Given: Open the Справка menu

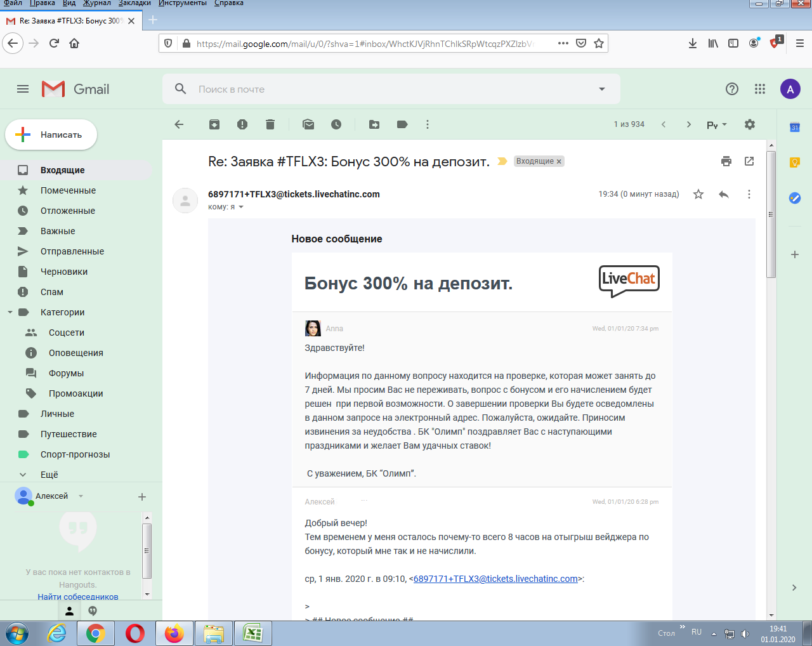Looking at the screenshot, I should (x=229, y=3).
